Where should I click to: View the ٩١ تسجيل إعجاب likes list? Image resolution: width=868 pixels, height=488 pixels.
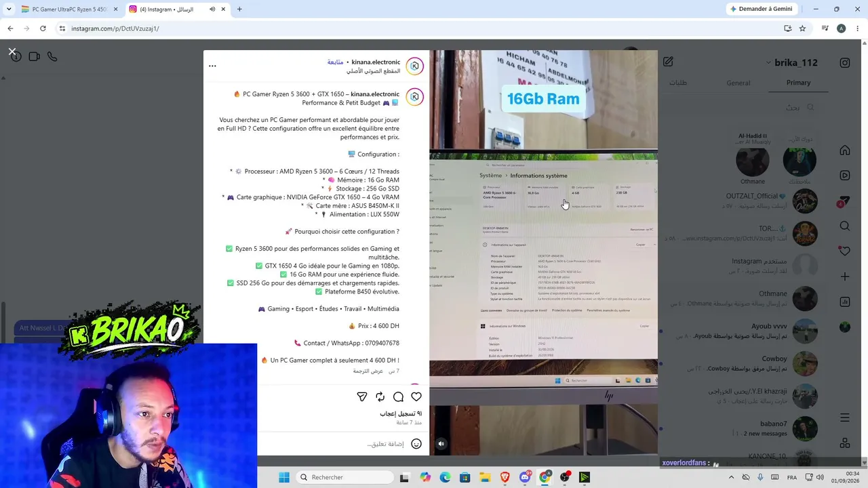[x=401, y=413]
